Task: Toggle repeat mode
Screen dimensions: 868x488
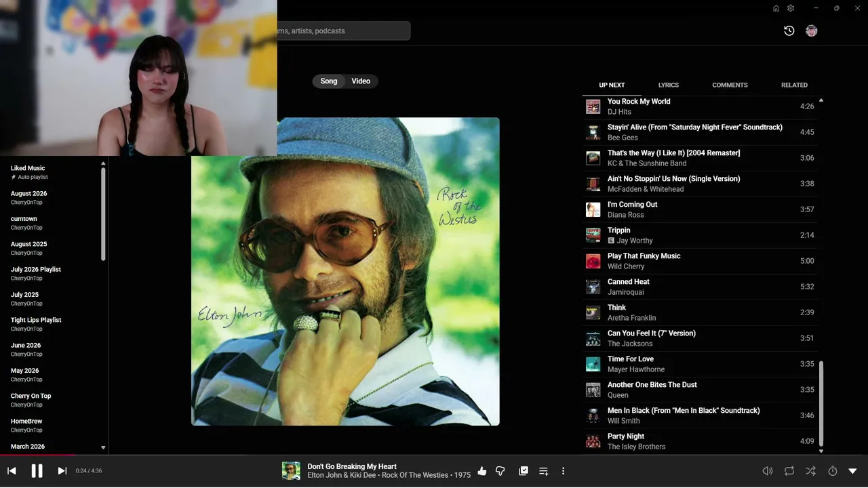Action: point(789,471)
